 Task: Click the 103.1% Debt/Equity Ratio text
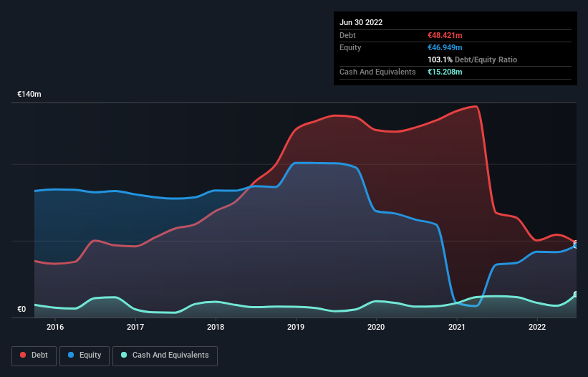tap(472, 59)
